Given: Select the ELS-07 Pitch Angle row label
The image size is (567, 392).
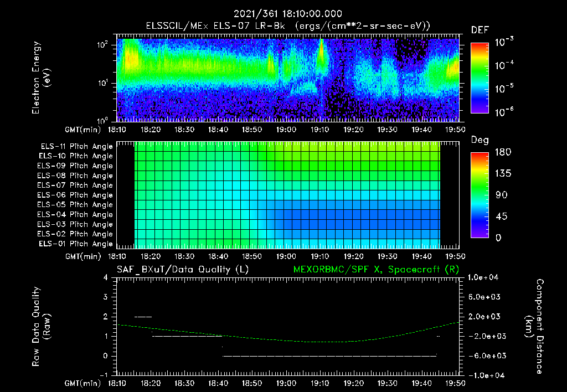Looking at the screenshot, I should 75,185.
